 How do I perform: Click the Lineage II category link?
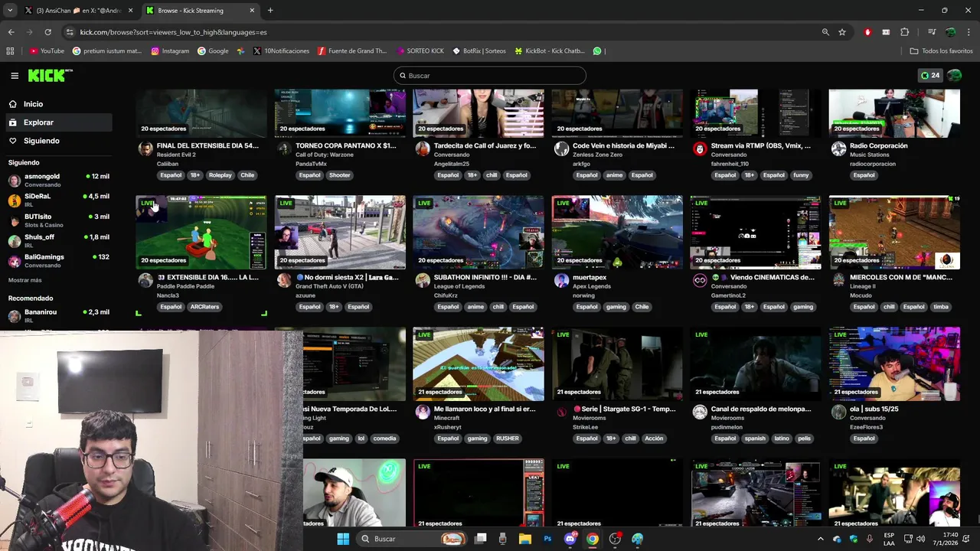(x=865, y=286)
